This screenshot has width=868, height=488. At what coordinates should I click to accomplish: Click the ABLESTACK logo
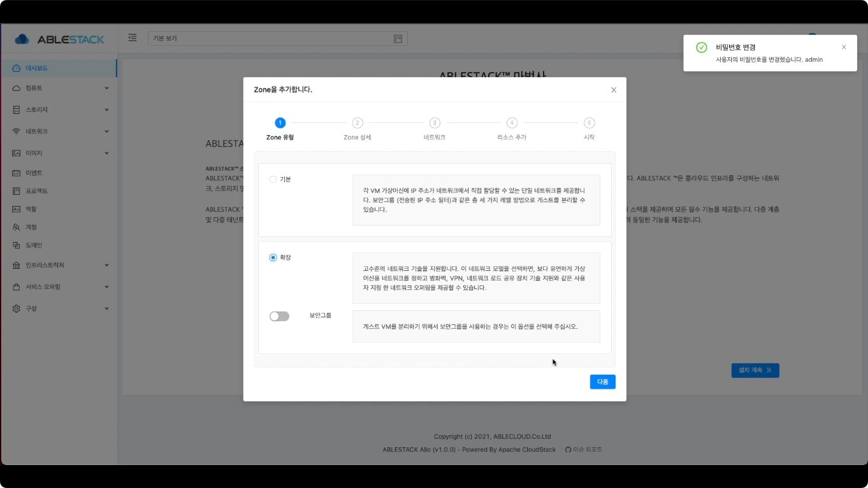pos(59,39)
